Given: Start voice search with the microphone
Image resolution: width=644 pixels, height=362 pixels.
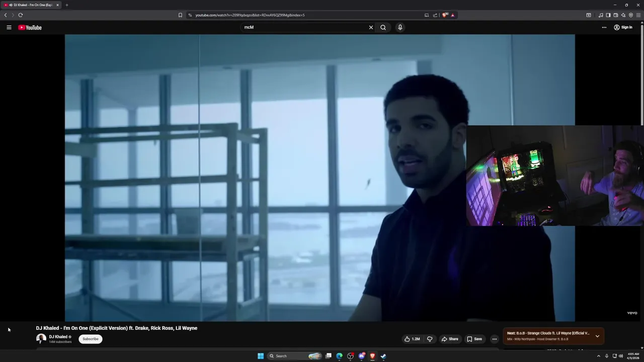Looking at the screenshot, I should [x=400, y=27].
